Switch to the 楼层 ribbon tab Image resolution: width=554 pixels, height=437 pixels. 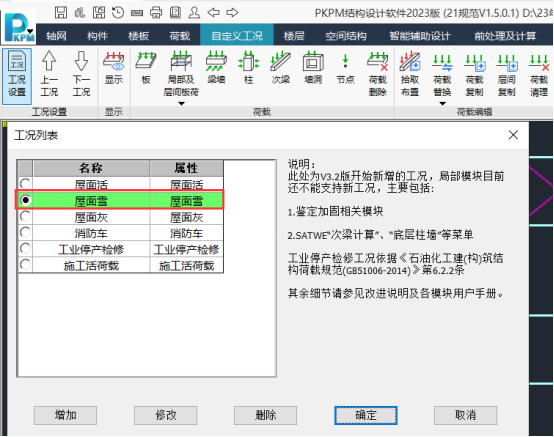coord(294,36)
